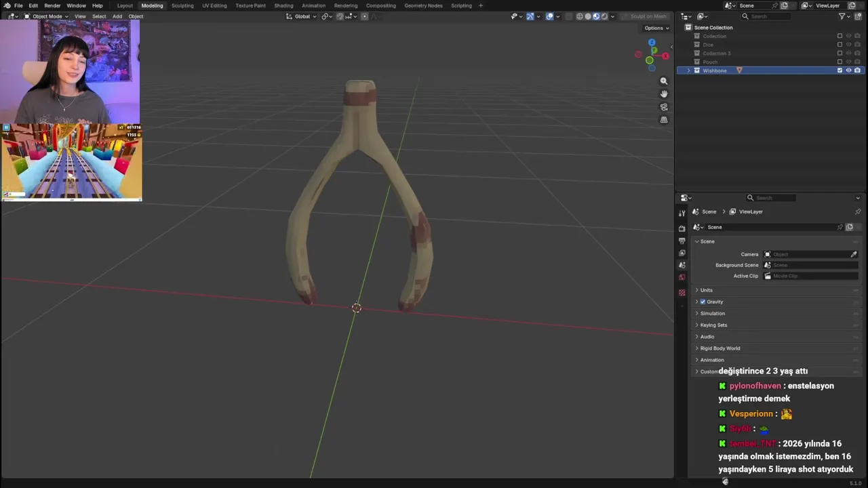Disable Wishbone collection in renders
Screen dimensions: 868x488
[x=857, y=70]
